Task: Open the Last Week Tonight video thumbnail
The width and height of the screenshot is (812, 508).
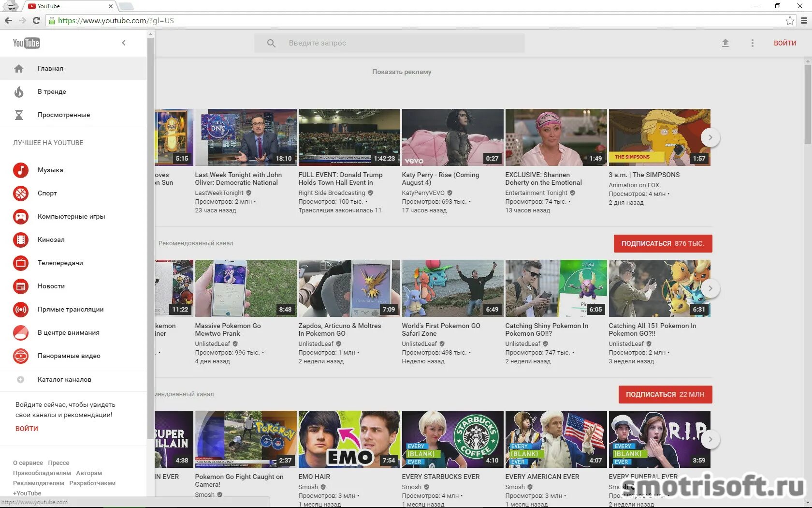Action: pyautogui.click(x=246, y=137)
